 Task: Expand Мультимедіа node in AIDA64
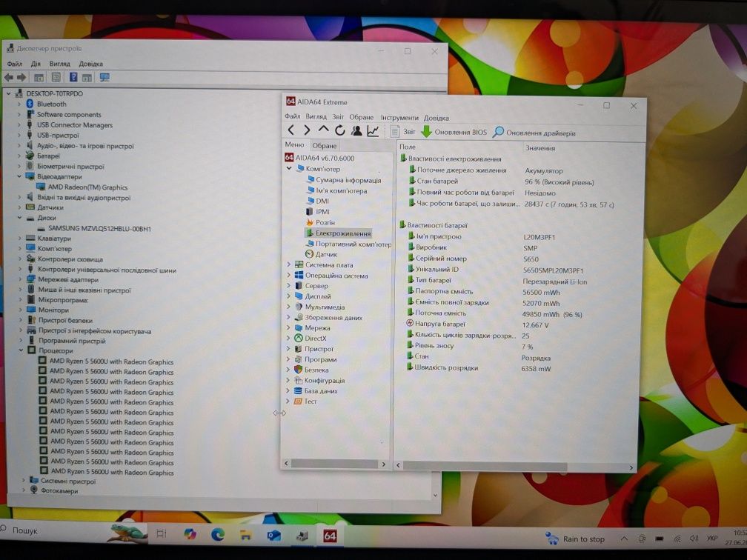click(x=288, y=306)
